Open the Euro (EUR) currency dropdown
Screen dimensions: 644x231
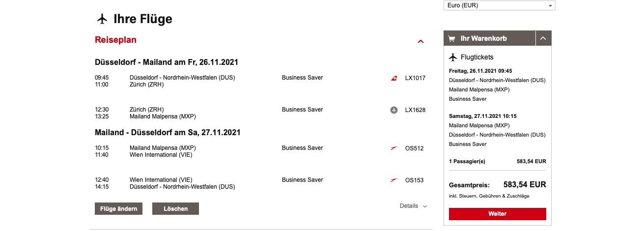coord(499,5)
